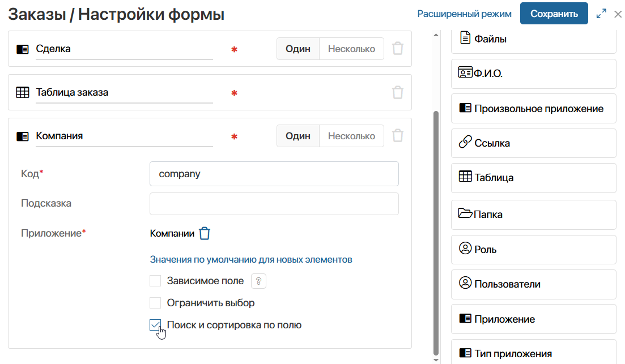Add the Приложение field type

point(534,319)
